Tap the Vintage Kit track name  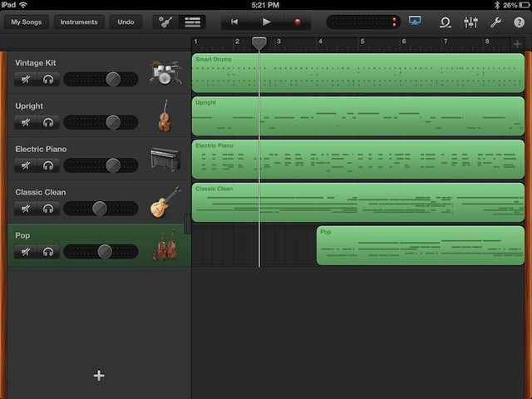(35, 63)
